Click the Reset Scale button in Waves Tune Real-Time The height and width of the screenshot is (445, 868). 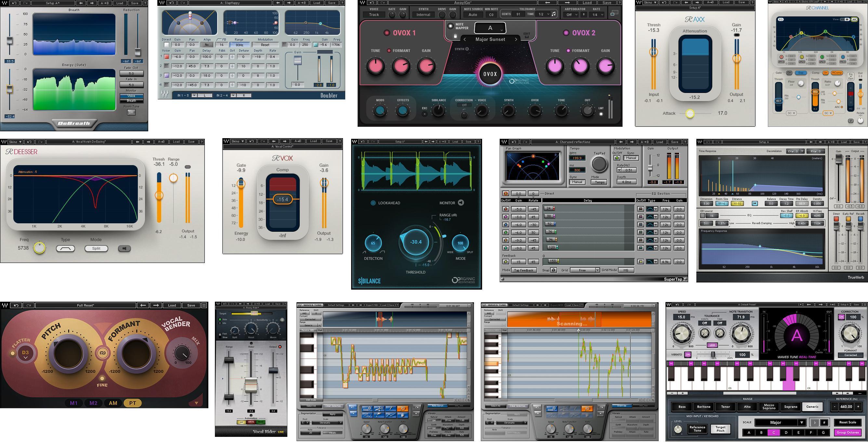point(848,422)
